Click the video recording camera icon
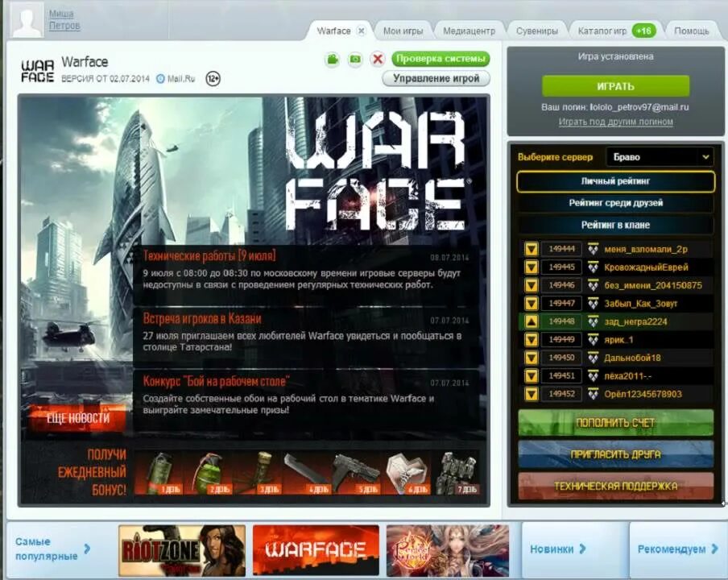This screenshot has height=580, width=728. (332, 60)
